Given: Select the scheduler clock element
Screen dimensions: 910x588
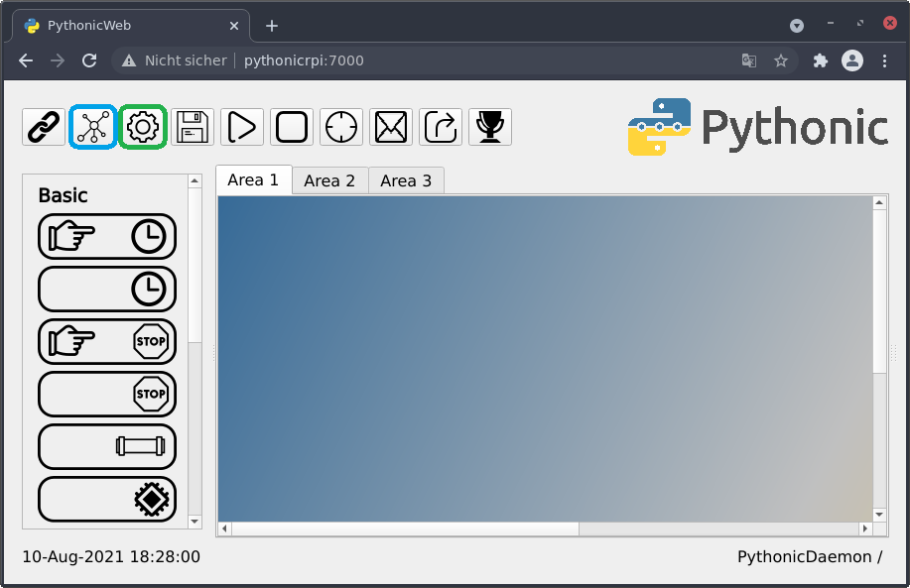Looking at the screenshot, I should (106, 289).
